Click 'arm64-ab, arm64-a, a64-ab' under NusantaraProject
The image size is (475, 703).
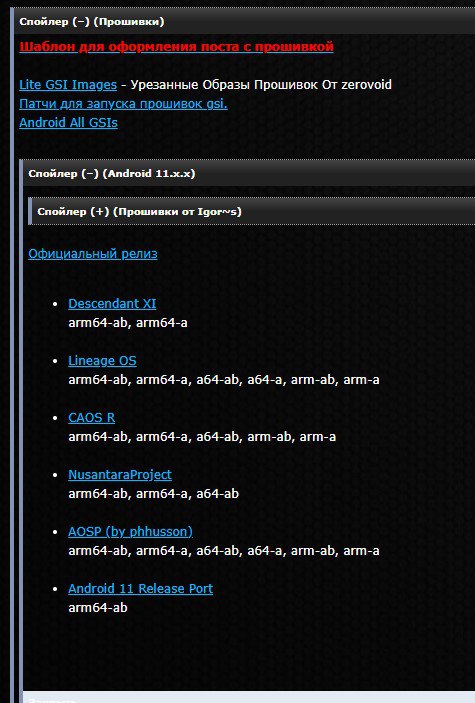pos(153,494)
